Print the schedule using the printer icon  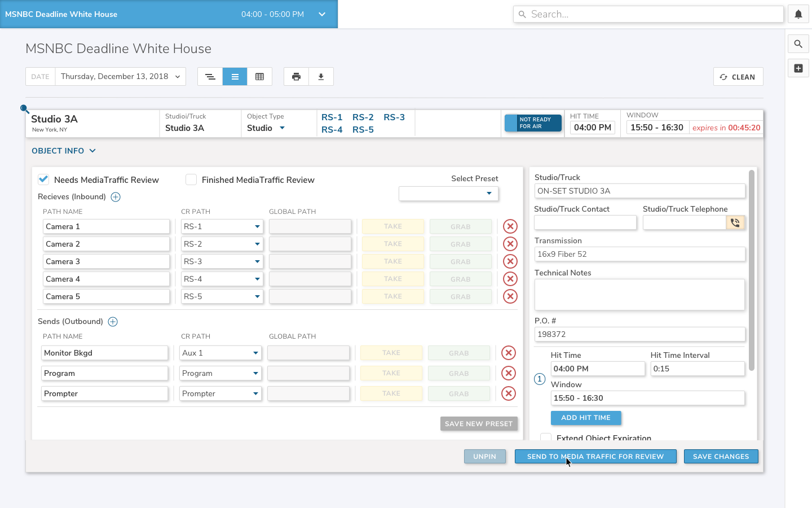point(296,77)
